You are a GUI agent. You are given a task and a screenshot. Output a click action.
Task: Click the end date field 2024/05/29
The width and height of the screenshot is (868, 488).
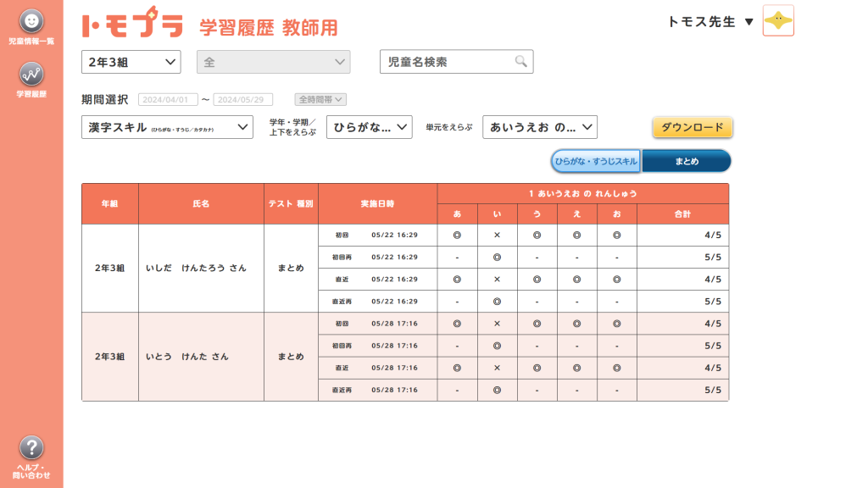click(243, 100)
